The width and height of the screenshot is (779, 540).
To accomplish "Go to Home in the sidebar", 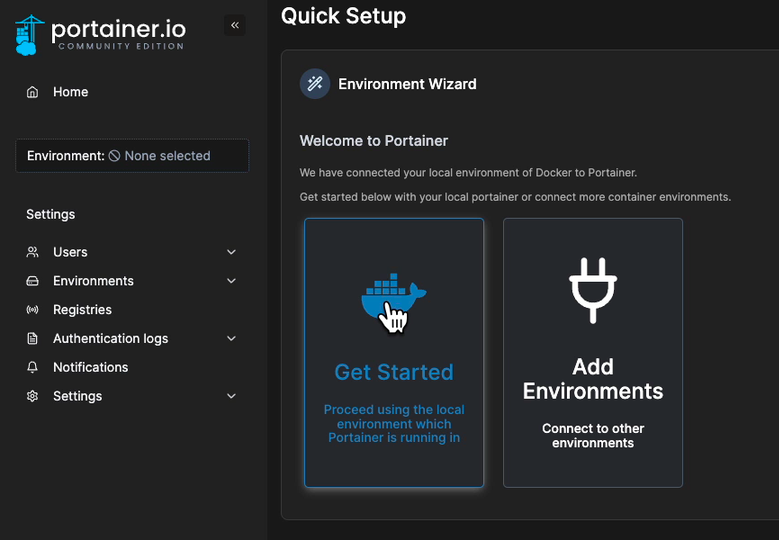I will (x=70, y=92).
